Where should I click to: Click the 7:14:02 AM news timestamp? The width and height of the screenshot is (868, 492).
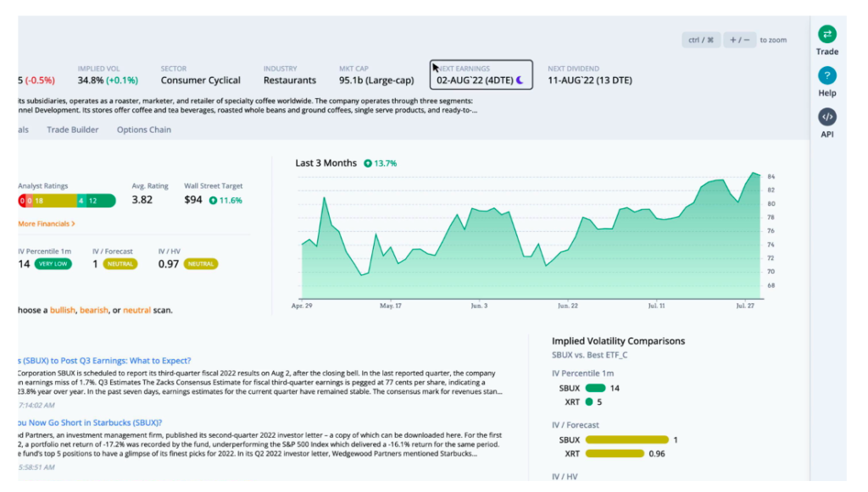pyautogui.click(x=36, y=406)
